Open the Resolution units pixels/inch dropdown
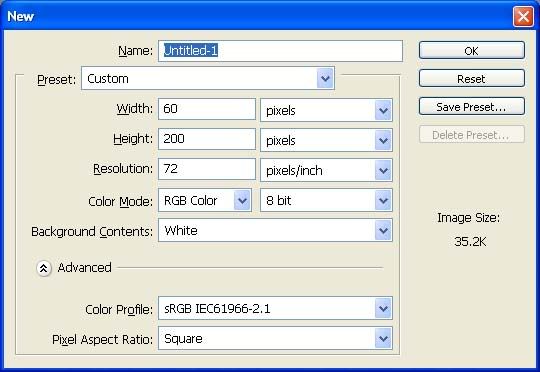The image size is (540, 372). point(326,170)
